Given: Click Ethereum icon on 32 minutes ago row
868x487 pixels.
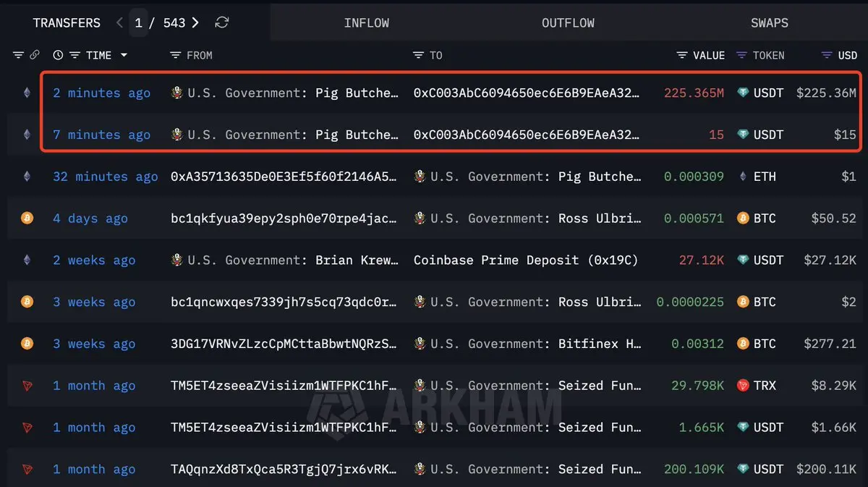Looking at the screenshot, I should point(27,177).
